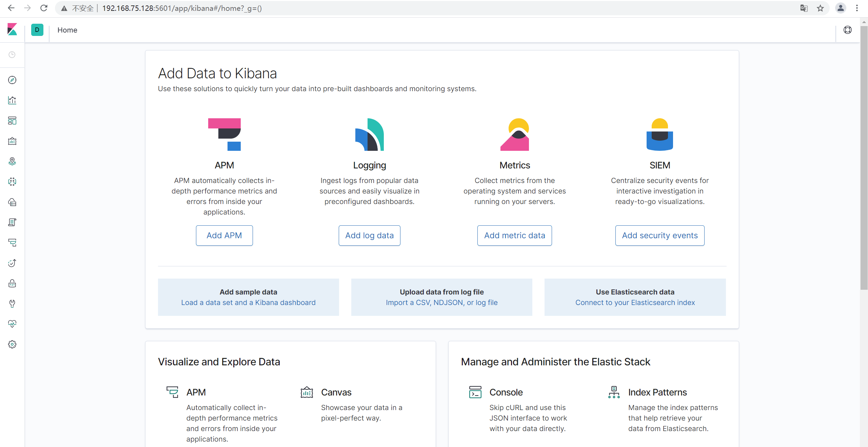Click the Home breadcrumb in header
The image size is (868, 447).
(67, 30)
